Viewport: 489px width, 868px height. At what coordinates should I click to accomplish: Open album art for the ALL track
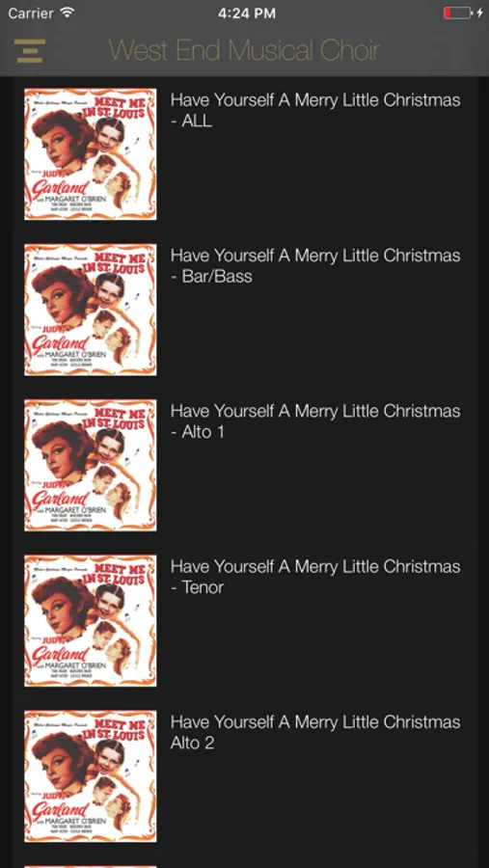click(x=91, y=154)
